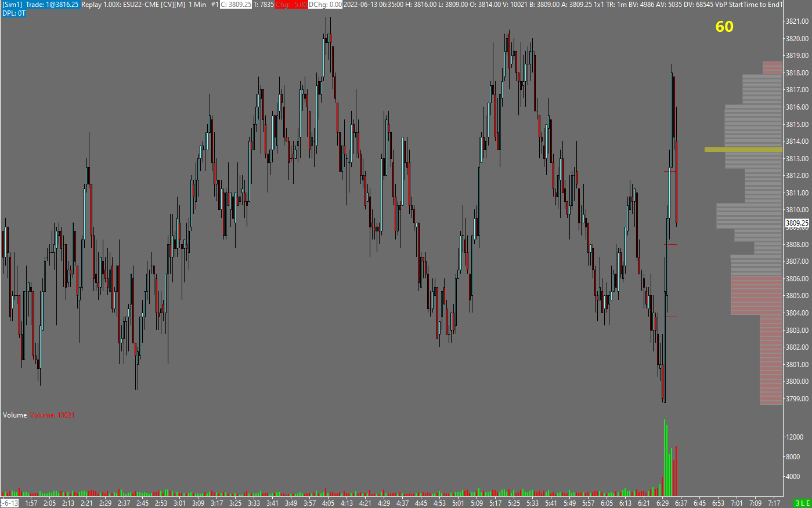Click the 4:29 time axis label
The height and width of the screenshot is (508, 812).
[384, 503]
